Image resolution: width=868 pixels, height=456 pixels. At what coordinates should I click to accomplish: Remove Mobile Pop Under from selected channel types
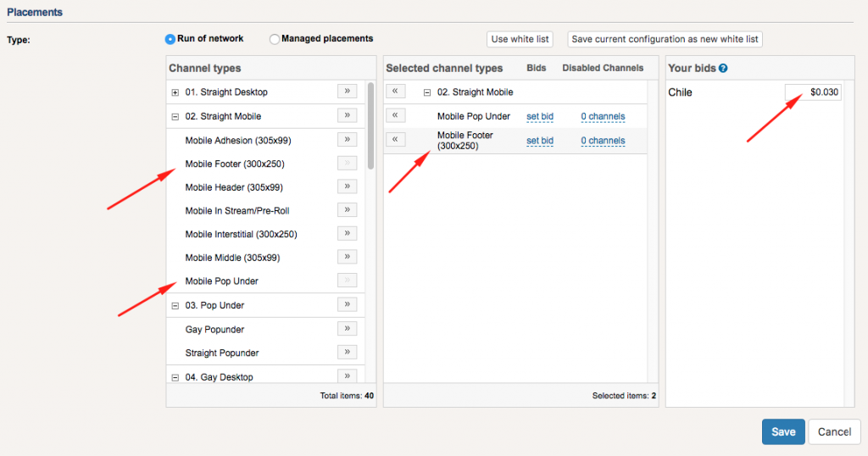[x=396, y=116]
